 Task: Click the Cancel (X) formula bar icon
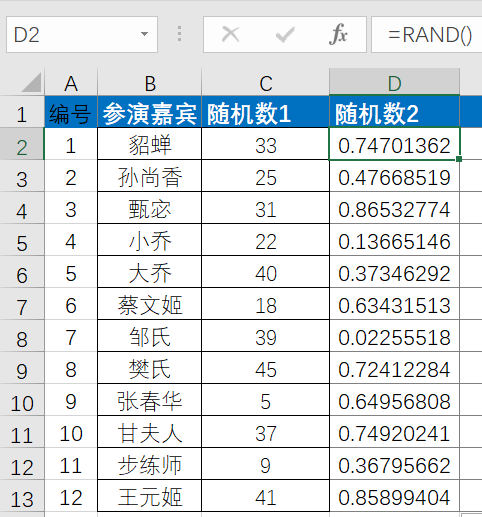[x=230, y=34]
